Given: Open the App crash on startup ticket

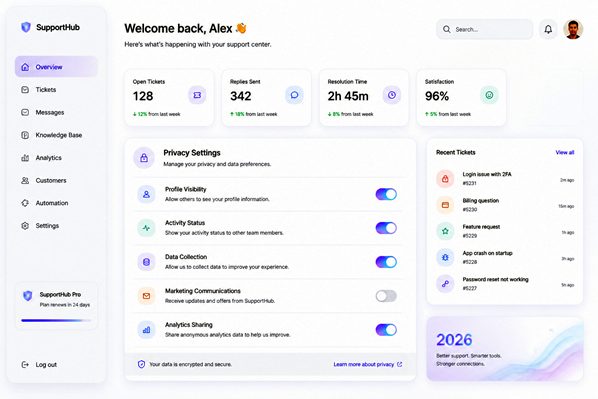Looking at the screenshot, I should tap(505, 257).
